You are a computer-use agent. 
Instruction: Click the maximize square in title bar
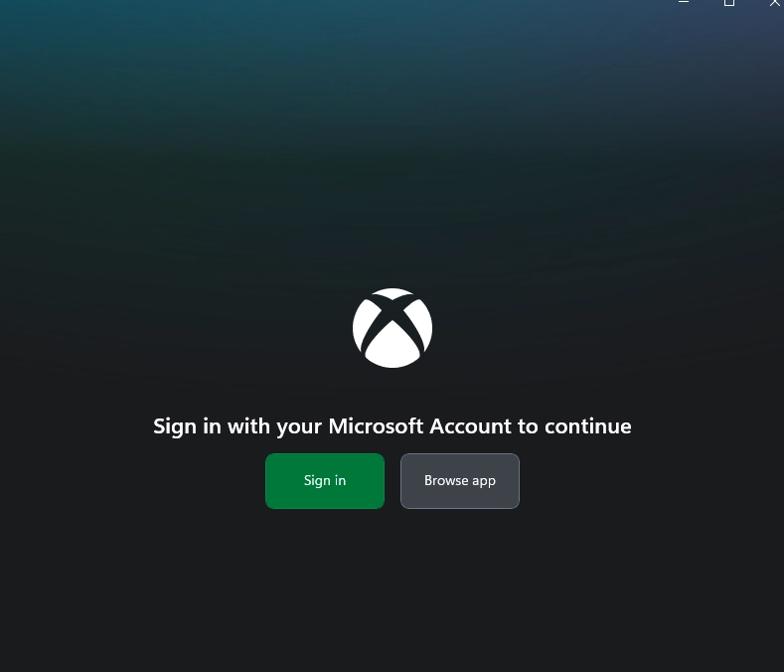729,3
